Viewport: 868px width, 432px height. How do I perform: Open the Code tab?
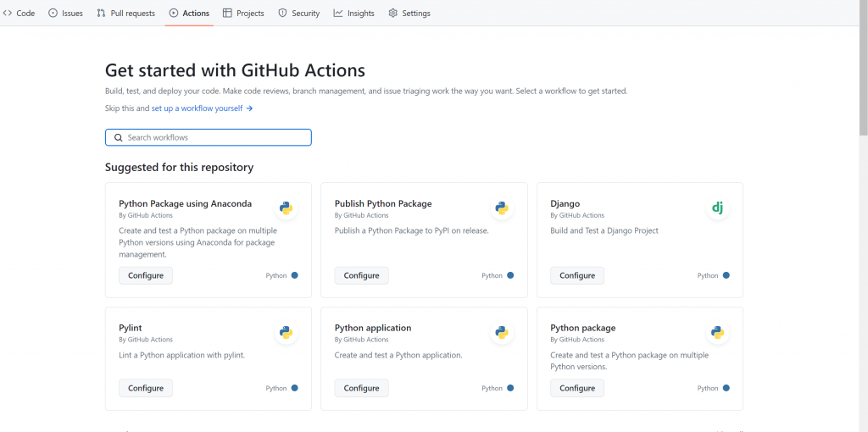[x=19, y=14]
